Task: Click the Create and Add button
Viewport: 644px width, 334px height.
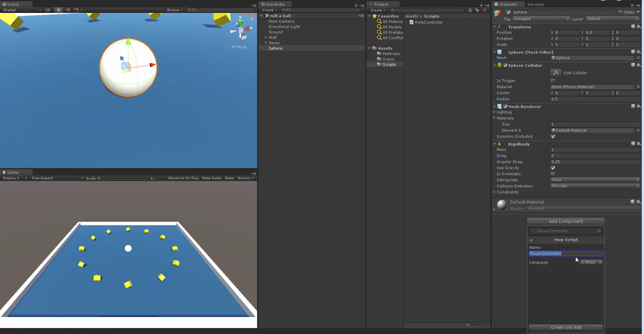Action: [566, 328]
